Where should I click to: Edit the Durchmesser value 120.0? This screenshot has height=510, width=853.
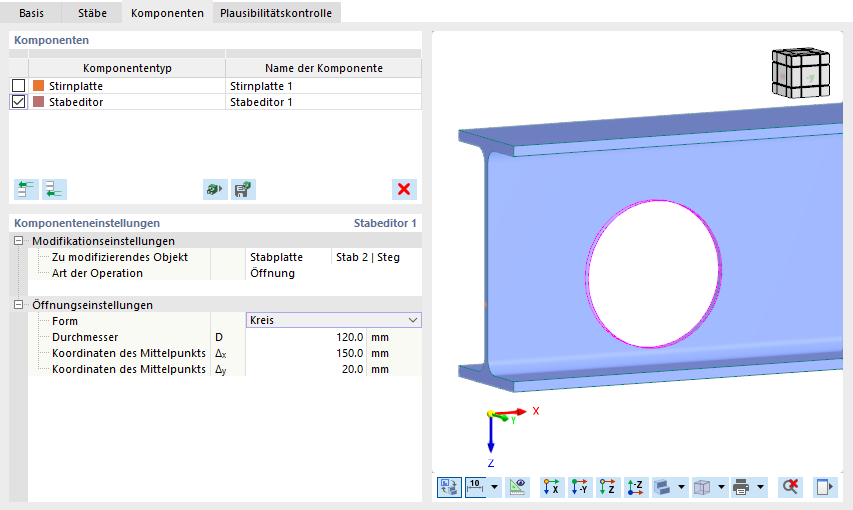click(306, 337)
